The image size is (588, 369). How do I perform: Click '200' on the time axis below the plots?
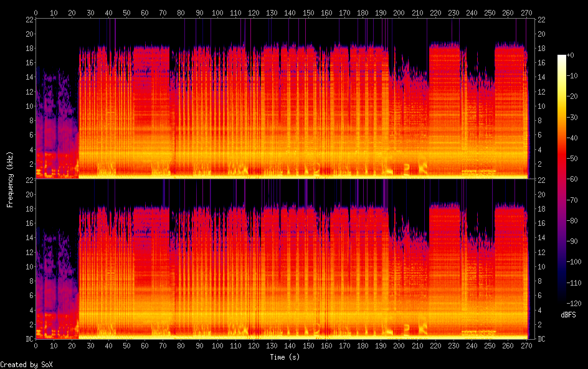[x=399, y=346]
